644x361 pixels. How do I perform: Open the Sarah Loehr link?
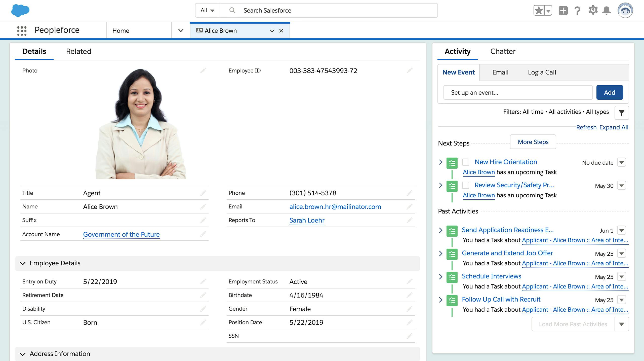[x=307, y=220]
